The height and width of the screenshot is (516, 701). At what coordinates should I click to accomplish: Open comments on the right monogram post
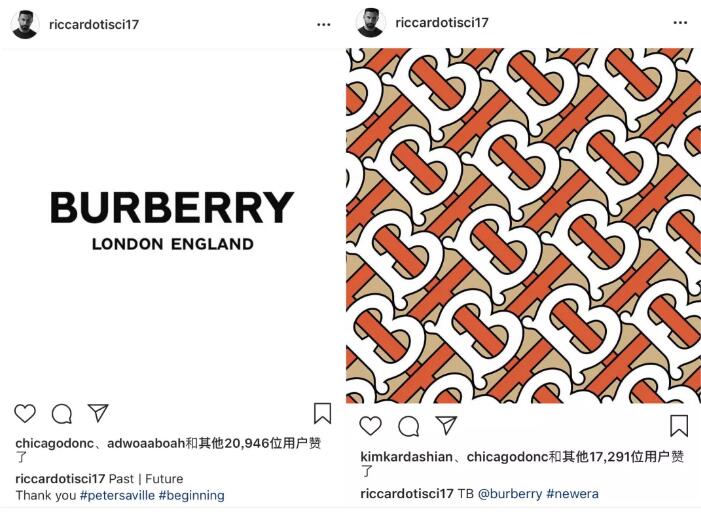point(408,426)
